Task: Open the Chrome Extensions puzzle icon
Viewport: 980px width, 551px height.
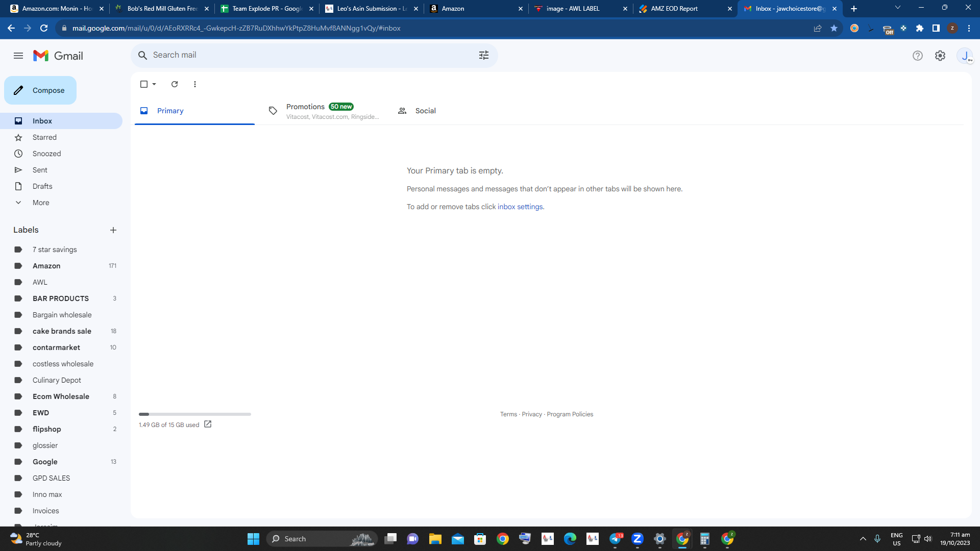Action: (x=920, y=28)
